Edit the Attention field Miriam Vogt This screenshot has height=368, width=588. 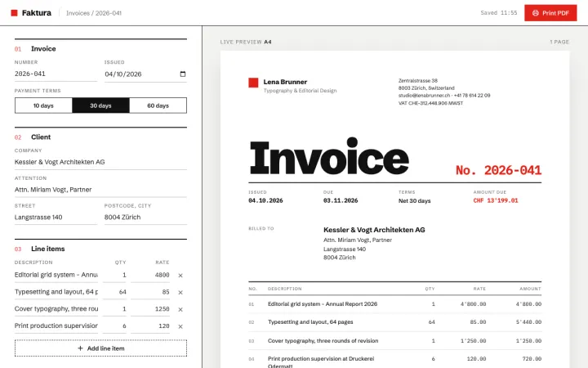click(x=100, y=190)
